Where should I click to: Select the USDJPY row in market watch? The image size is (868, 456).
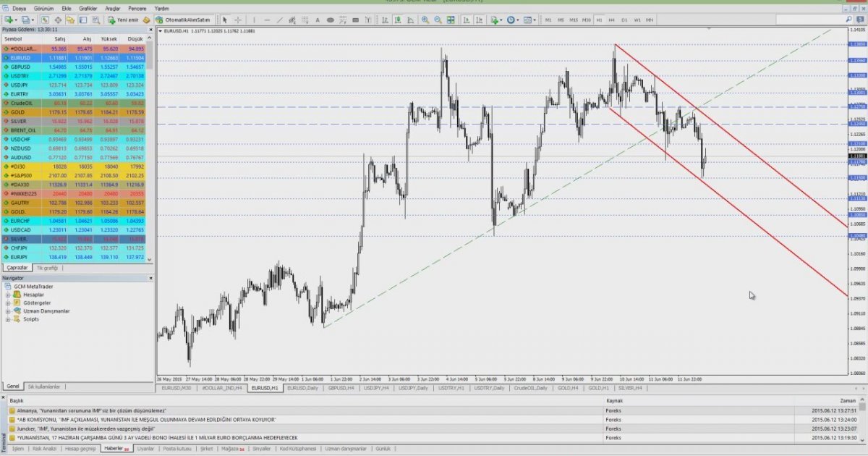coord(73,85)
